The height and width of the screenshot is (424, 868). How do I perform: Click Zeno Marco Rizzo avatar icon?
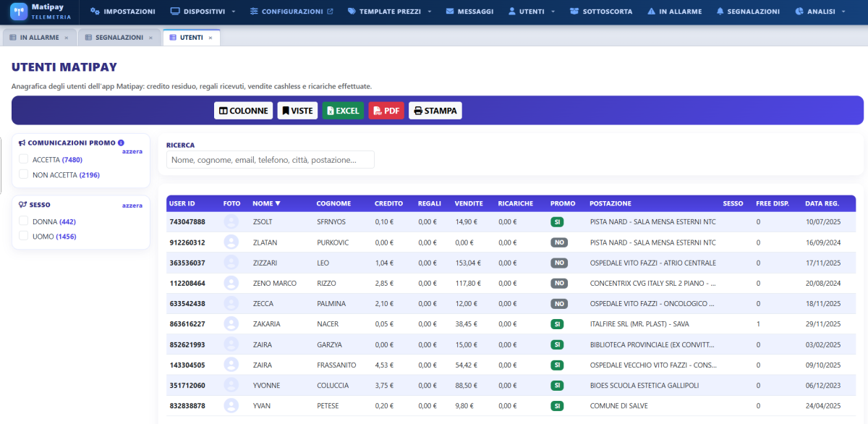pos(231,283)
